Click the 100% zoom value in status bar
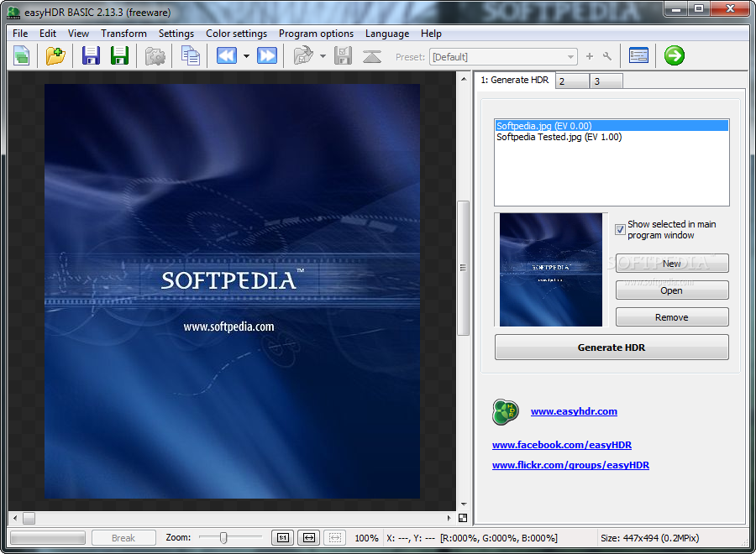 (366, 538)
